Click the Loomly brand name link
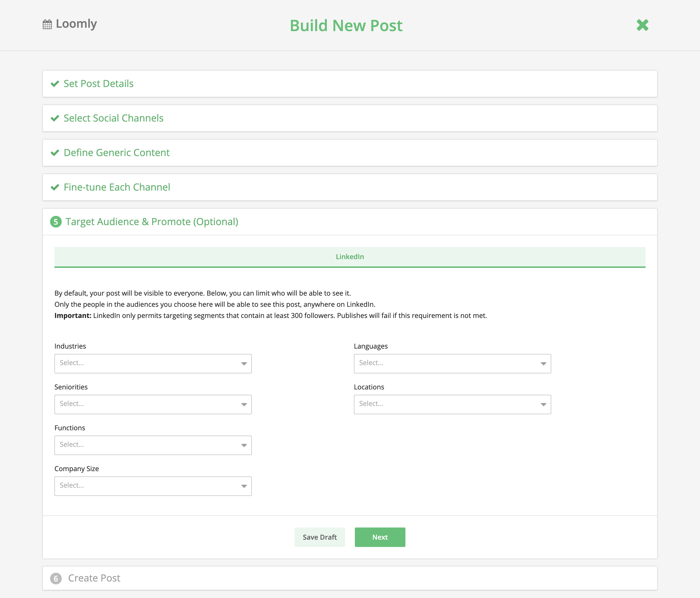 pyautogui.click(x=76, y=24)
